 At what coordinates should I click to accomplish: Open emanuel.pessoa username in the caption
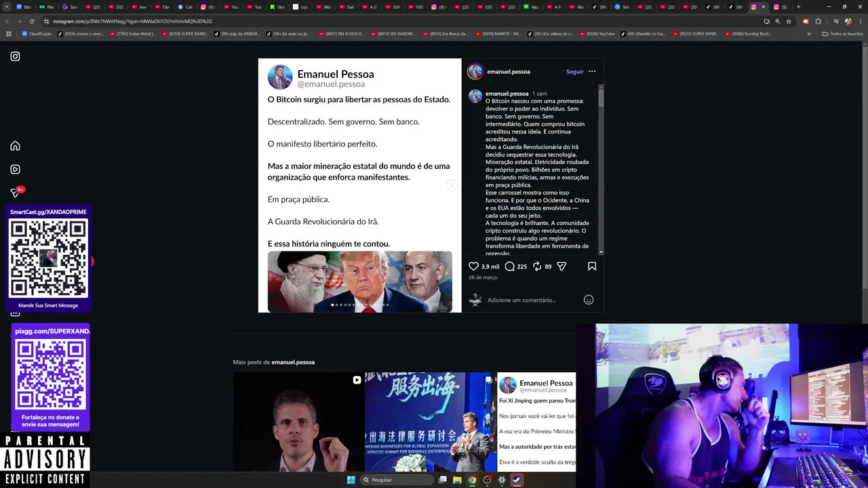tap(507, 94)
